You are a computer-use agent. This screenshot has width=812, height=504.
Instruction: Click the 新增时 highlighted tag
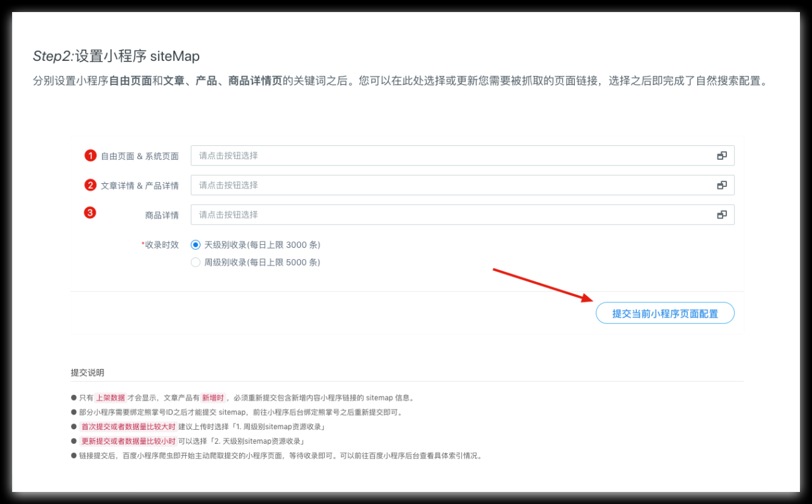(213, 398)
